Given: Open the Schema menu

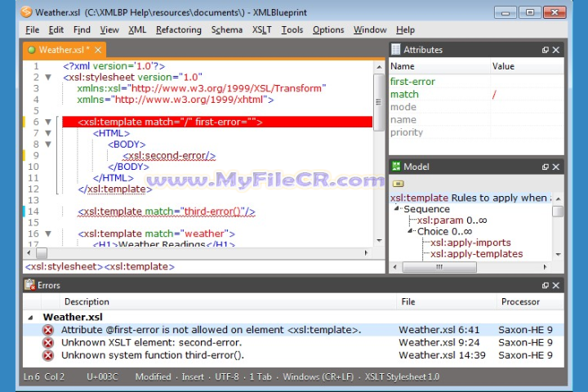Looking at the screenshot, I should pyautogui.click(x=227, y=29).
